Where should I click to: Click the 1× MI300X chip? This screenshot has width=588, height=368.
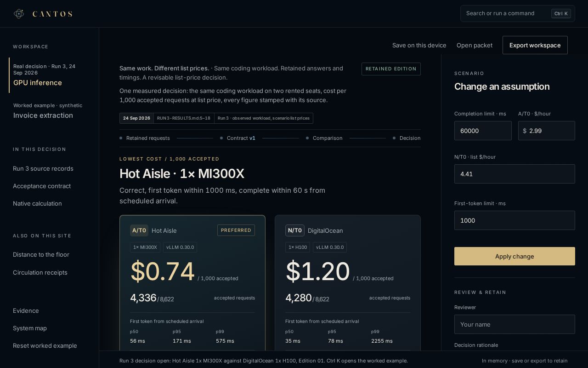point(145,247)
